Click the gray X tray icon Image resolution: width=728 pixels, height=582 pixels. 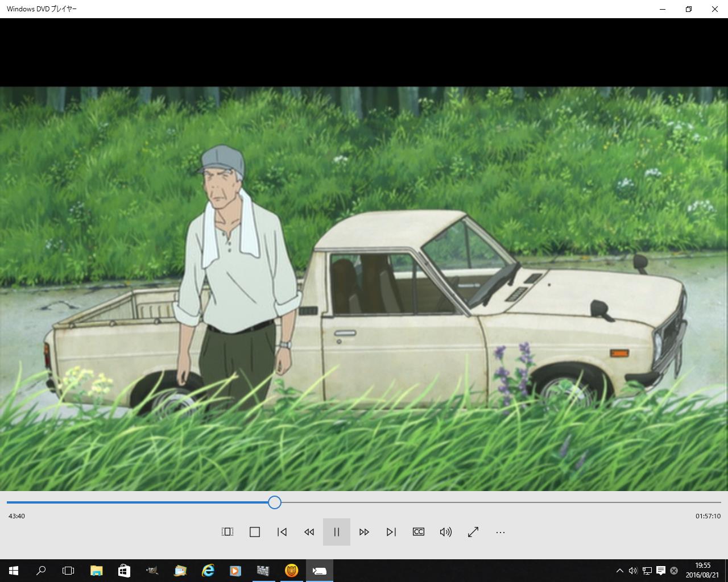(674, 571)
